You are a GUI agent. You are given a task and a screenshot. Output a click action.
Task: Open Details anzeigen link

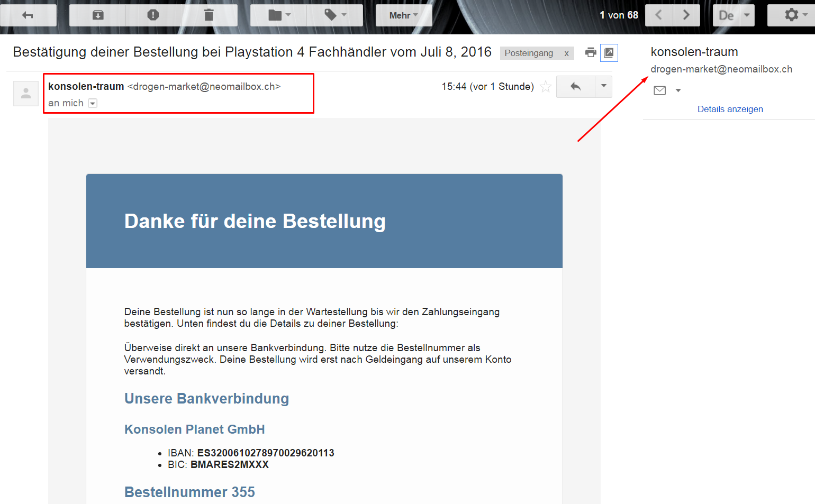coord(730,109)
